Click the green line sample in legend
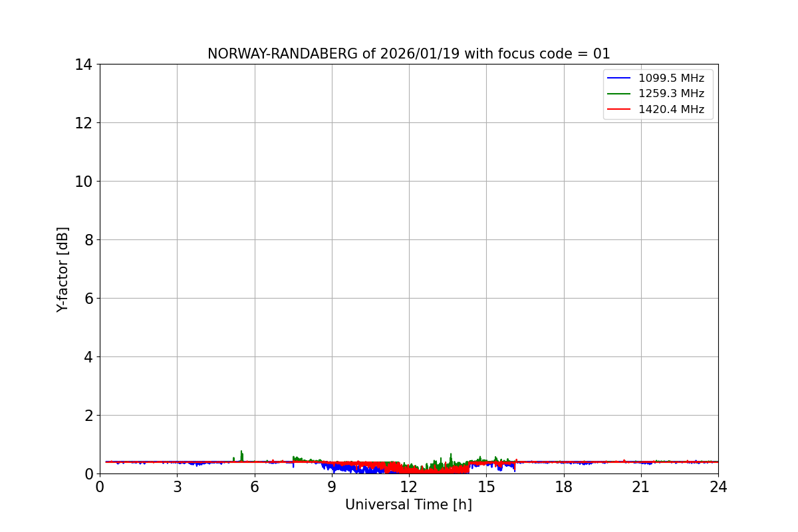This screenshot has width=798, height=532. (x=619, y=94)
